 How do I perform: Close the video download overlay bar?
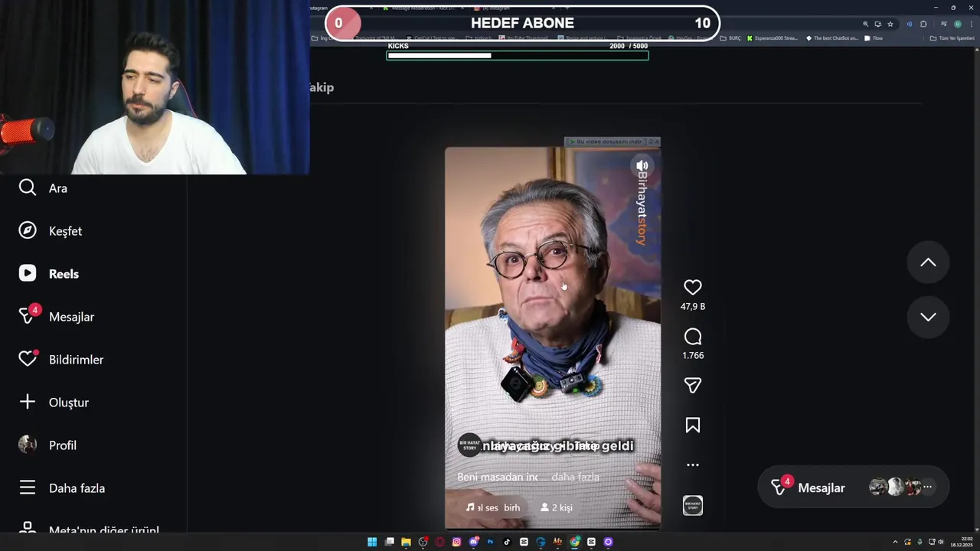pyautogui.click(x=656, y=142)
